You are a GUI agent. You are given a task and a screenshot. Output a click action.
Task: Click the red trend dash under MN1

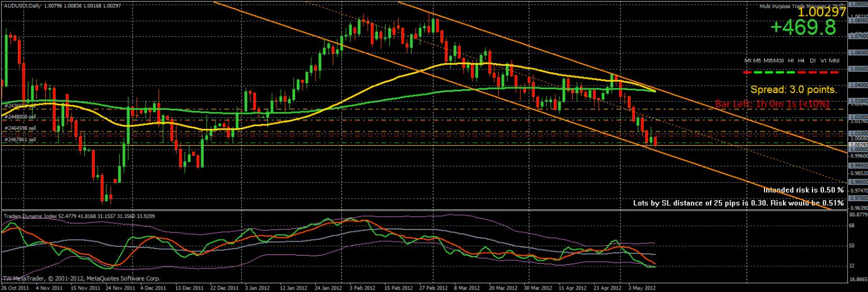click(x=834, y=72)
